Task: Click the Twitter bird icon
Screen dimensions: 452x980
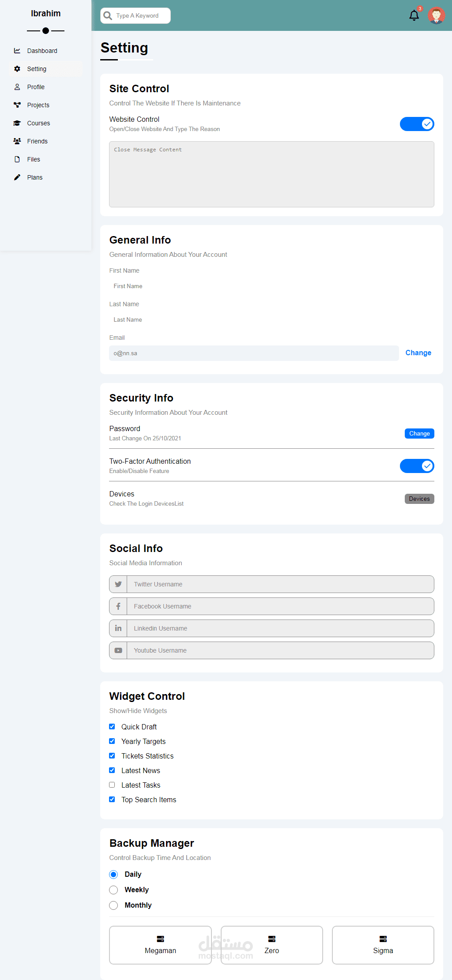Action: point(118,584)
